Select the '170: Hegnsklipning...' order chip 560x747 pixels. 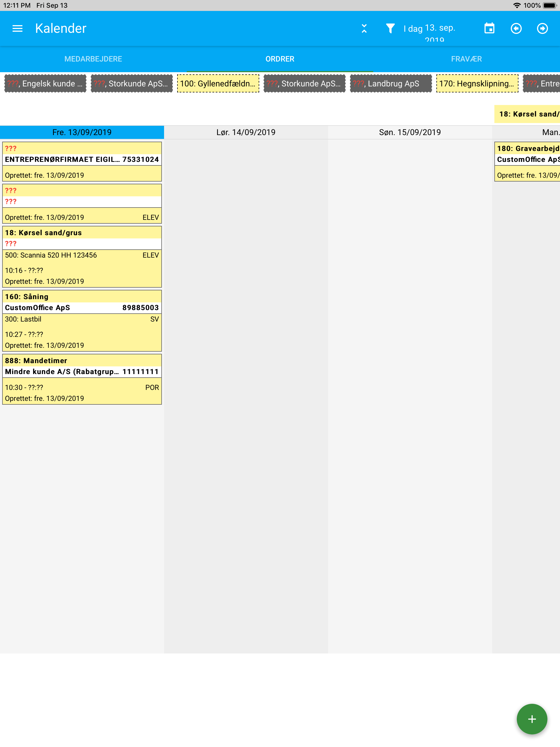click(477, 83)
